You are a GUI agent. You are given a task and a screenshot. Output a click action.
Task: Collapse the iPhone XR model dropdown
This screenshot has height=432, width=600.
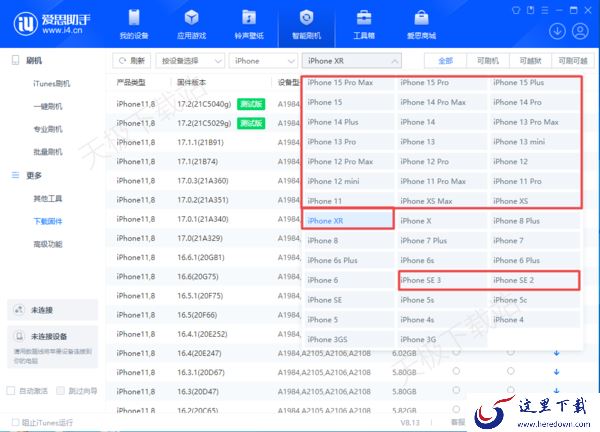click(352, 61)
